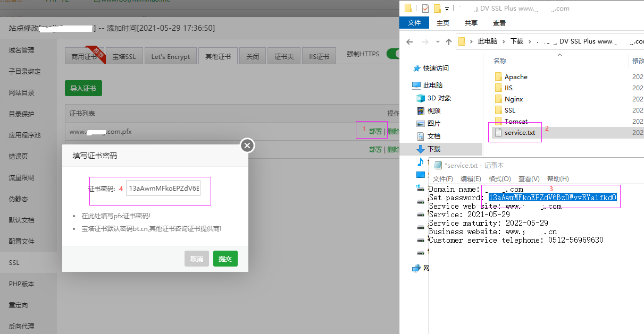
Task: Switch to the 宝塔SSL tab
Action: coord(124,56)
